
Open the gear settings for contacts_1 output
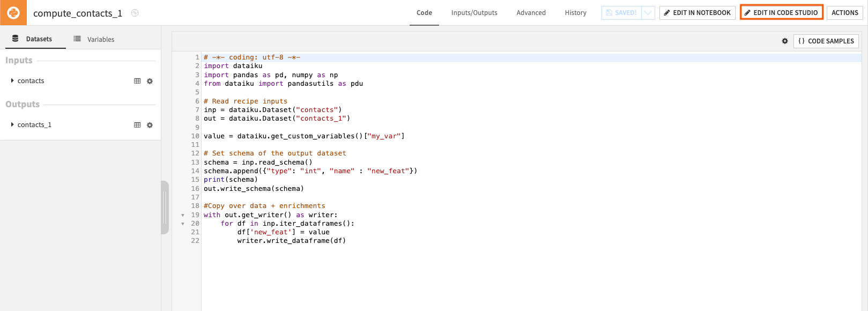(150, 125)
